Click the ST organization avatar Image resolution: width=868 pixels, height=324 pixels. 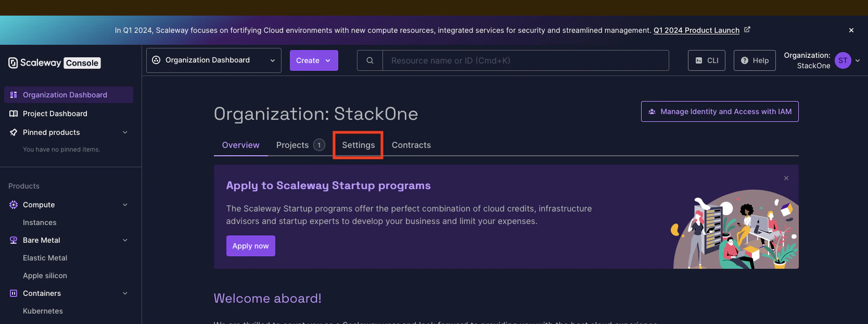[843, 60]
